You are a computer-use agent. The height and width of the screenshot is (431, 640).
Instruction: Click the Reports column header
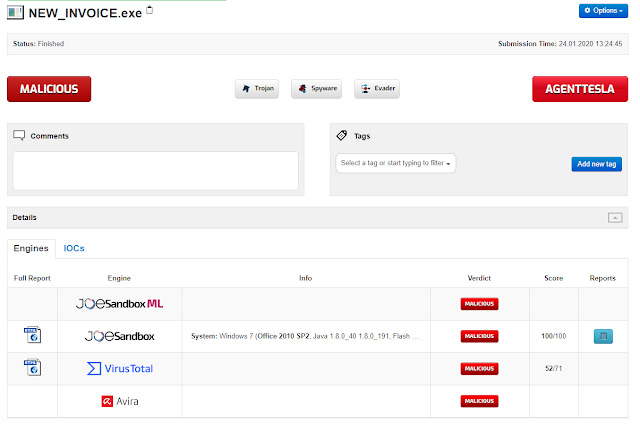coord(602,278)
